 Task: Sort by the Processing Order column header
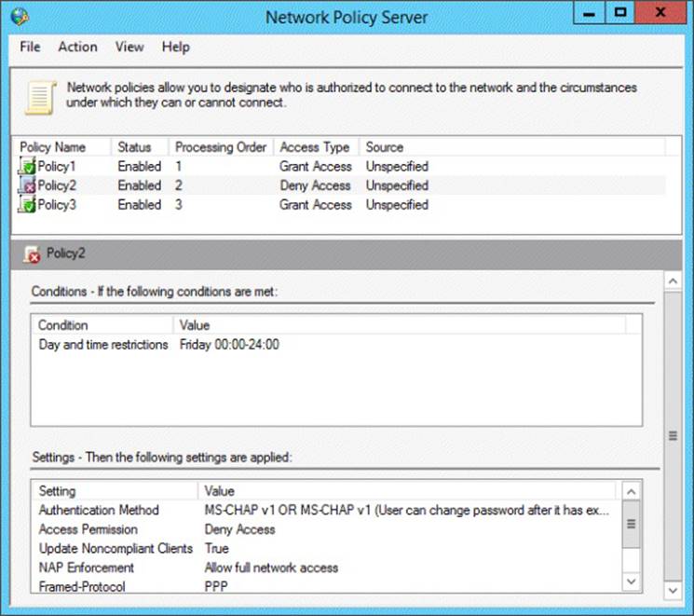pos(221,147)
